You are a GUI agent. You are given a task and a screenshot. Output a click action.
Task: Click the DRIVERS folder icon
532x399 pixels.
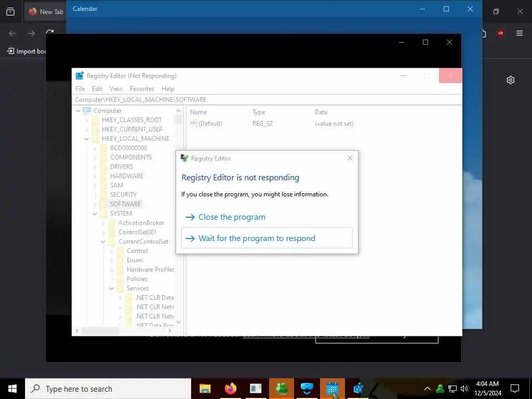tap(104, 167)
